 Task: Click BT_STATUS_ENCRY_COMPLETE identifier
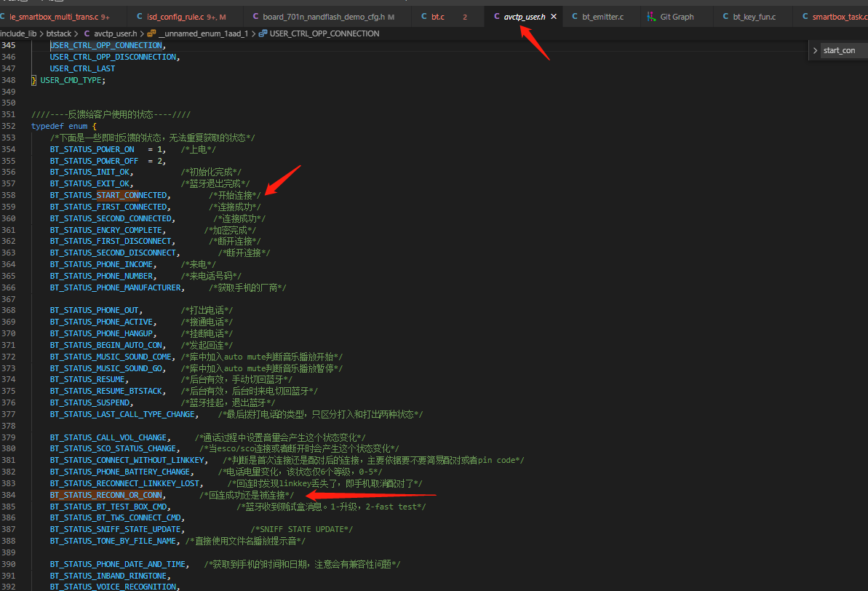pyautogui.click(x=105, y=231)
